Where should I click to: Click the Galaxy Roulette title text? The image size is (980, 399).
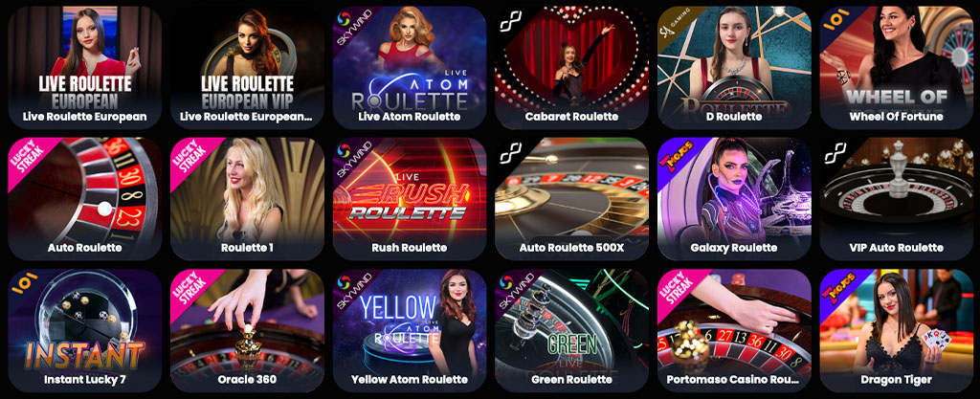pyautogui.click(x=734, y=248)
